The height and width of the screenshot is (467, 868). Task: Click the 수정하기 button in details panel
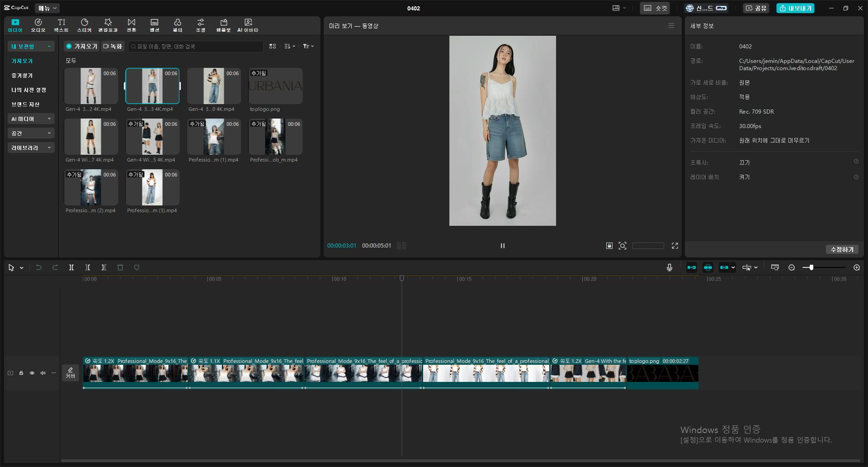tap(842, 250)
